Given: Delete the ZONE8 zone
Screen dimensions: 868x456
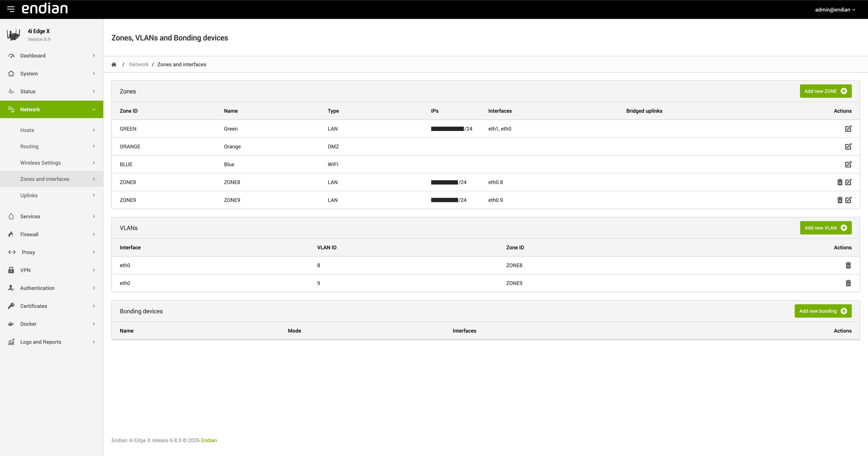Looking at the screenshot, I should click(x=840, y=182).
